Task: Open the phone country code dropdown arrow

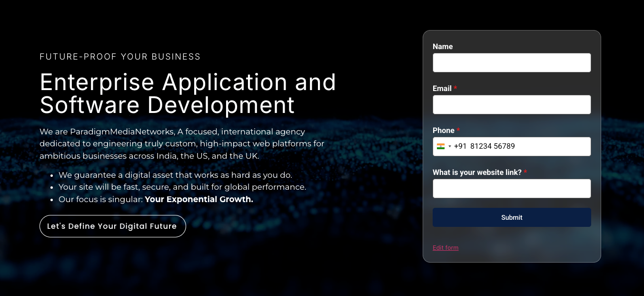Action: click(450, 146)
